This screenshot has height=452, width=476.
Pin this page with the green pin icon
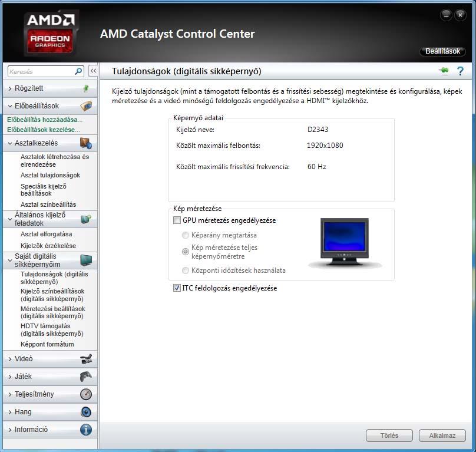444,71
